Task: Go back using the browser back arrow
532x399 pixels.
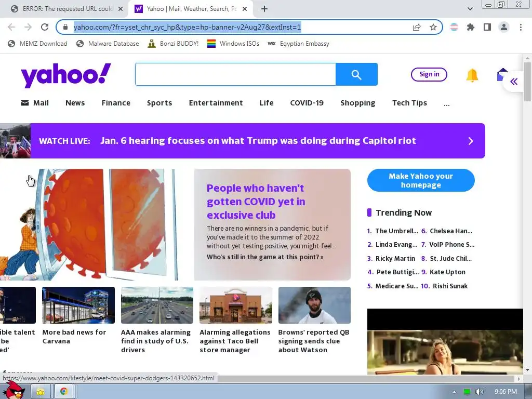Action: [11, 27]
